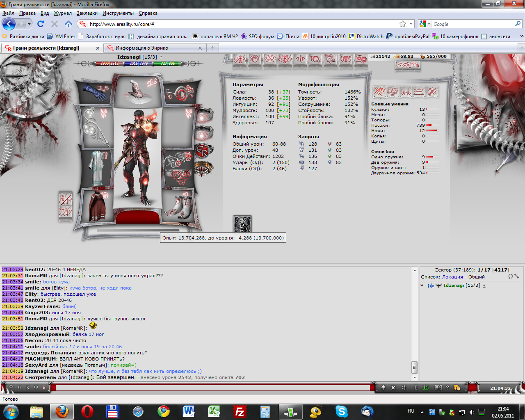Click the Смотритель nickname in chat
Screen dimensions: 525x420
[x=41, y=377]
